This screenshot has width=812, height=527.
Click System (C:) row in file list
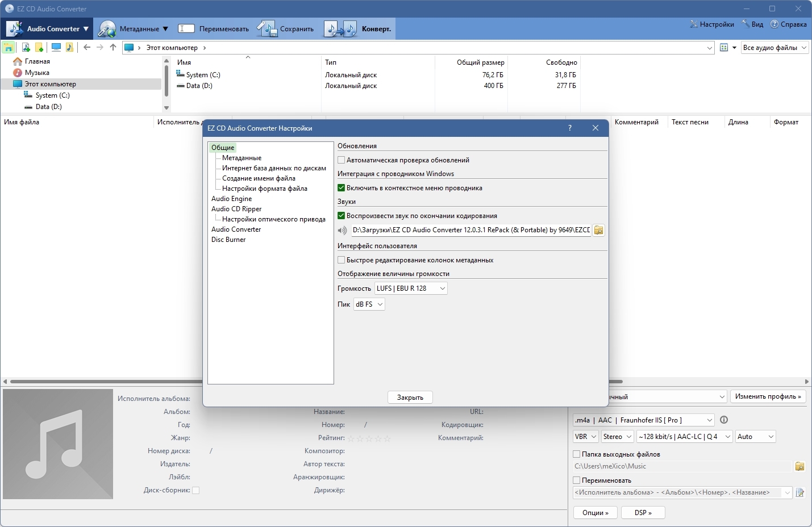tap(203, 75)
